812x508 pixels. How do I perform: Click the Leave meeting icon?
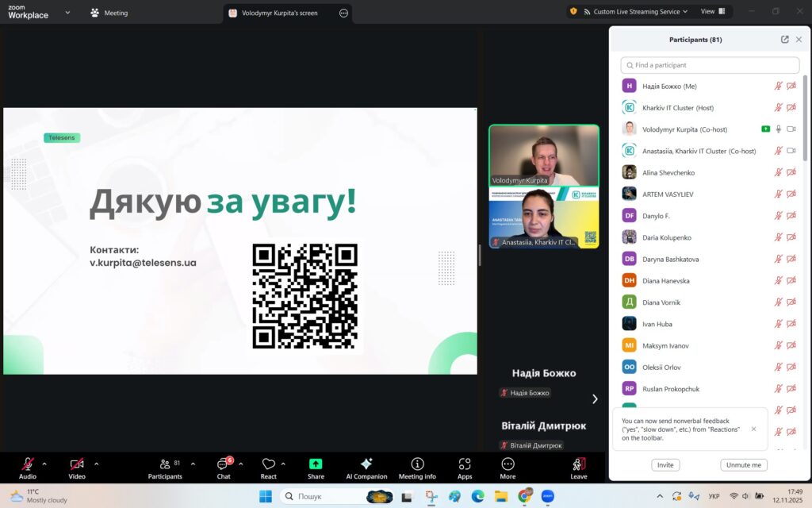579,464
